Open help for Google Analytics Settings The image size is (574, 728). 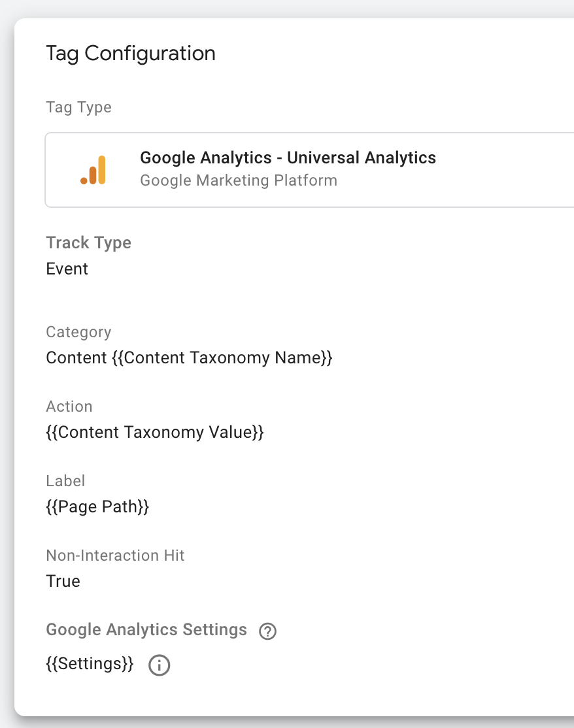[267, 631]
